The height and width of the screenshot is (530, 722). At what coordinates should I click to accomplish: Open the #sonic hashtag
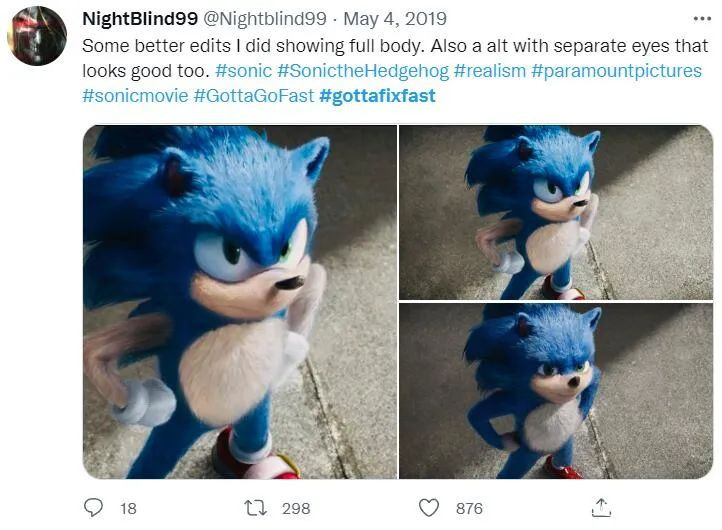[242, 71]
